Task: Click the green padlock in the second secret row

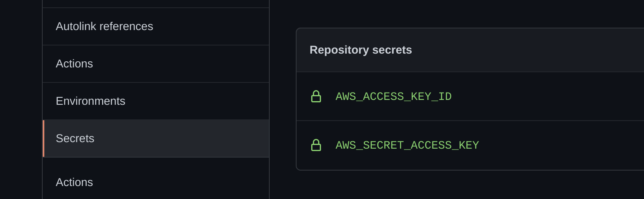Action: tap(316, 145)
